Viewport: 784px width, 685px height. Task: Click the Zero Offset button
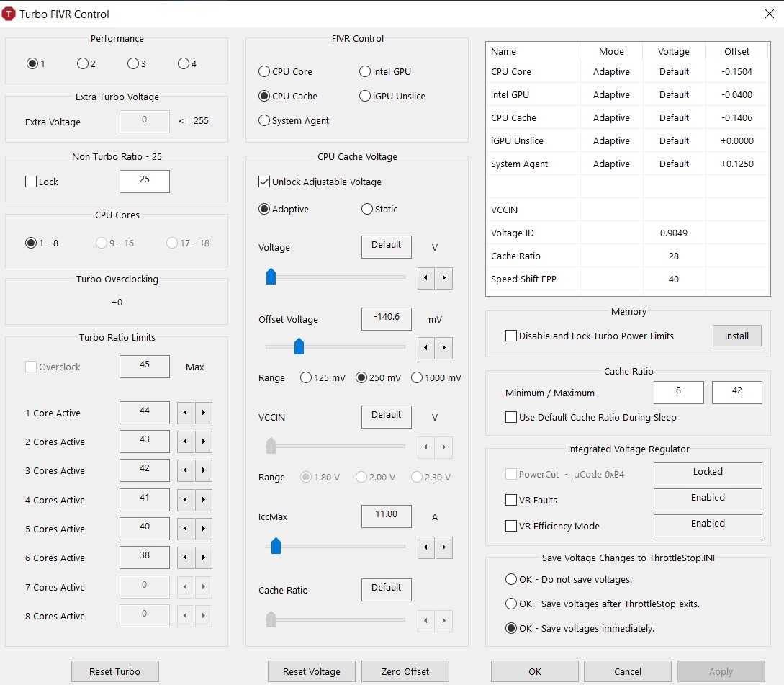[405, 671]
